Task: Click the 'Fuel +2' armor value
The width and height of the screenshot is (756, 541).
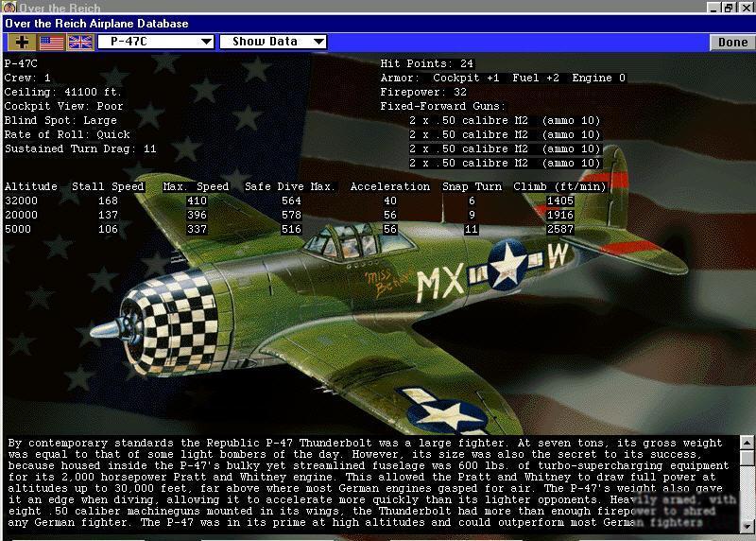Action: pyautogui.click(x=536, y=78)
